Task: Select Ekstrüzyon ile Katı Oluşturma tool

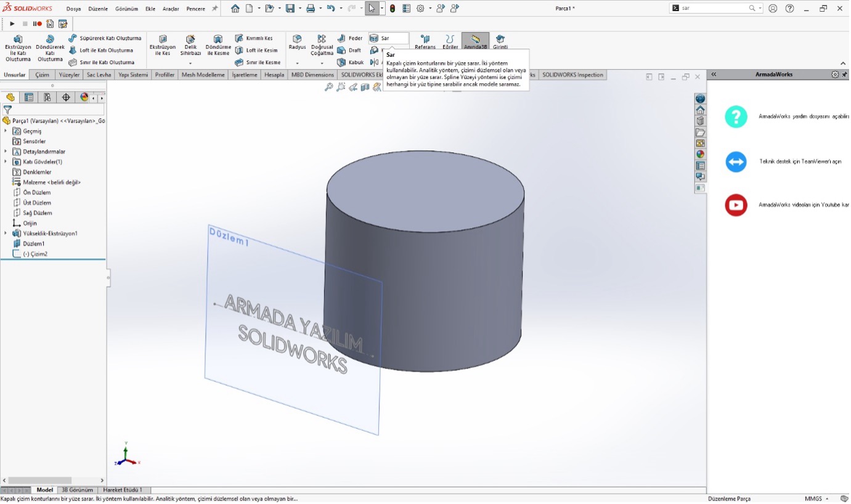Action: tap(18, 49)
